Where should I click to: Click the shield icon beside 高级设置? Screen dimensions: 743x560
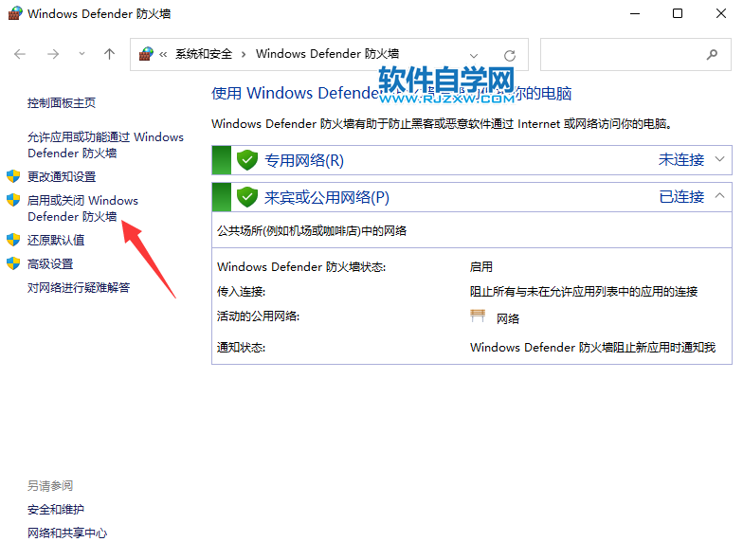(x=13, y=263)
